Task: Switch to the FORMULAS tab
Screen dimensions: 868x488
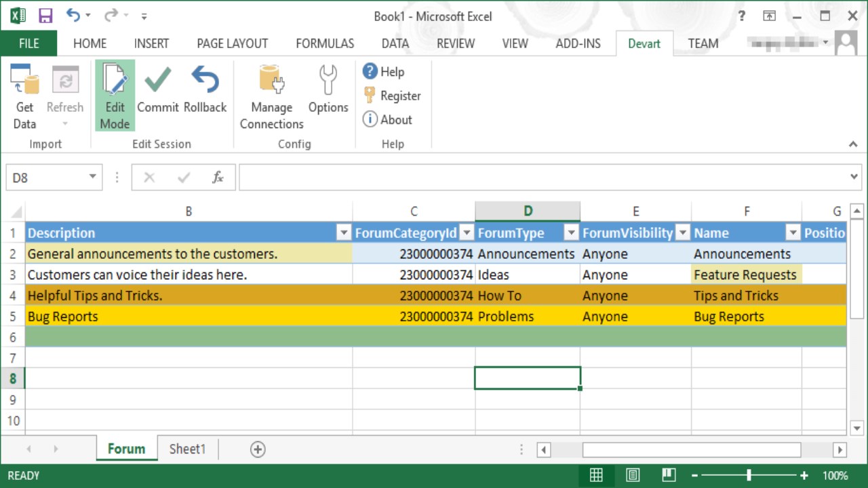Action: pyautogui.click(x=325, y=43)
